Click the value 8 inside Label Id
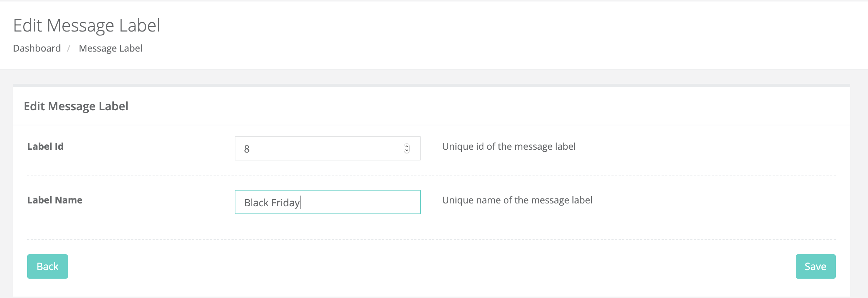Viewport: 868px width, 298px height. tap(247, 149)
